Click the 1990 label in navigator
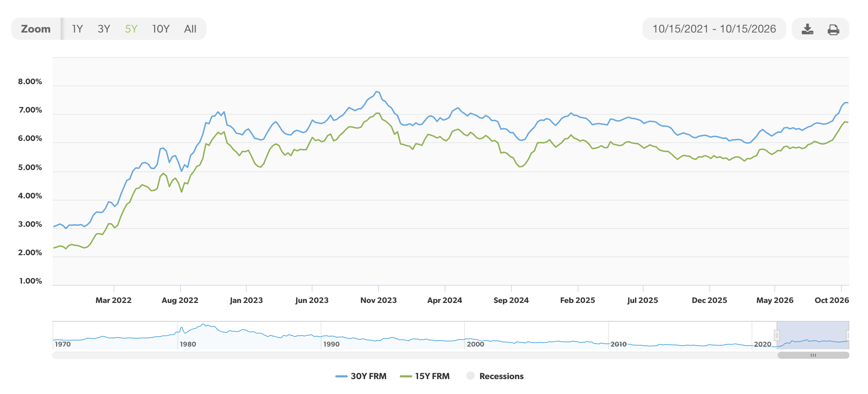 pyautogui.click(x=331, y=344)
